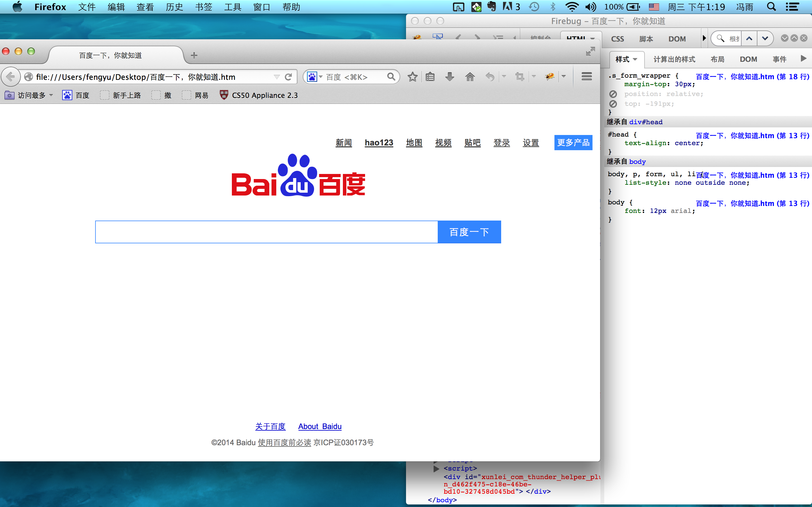Screen dimensions: 812x507
Task: Open the 样式 panel dropdown arrow
Action: 635,59
